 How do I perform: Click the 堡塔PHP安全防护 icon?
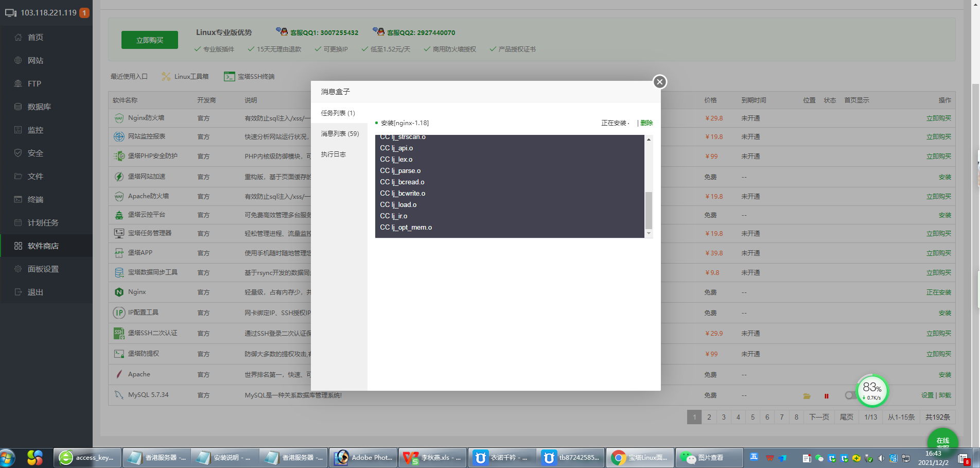click(119, 156)
